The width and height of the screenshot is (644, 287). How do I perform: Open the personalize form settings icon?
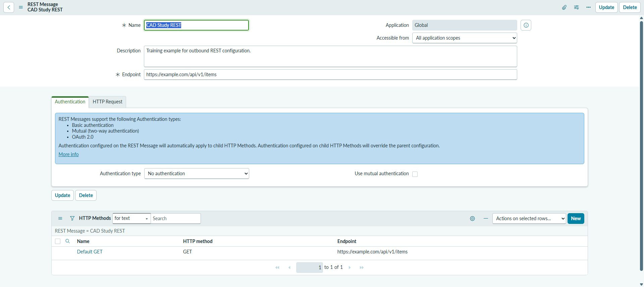[576, 7]
